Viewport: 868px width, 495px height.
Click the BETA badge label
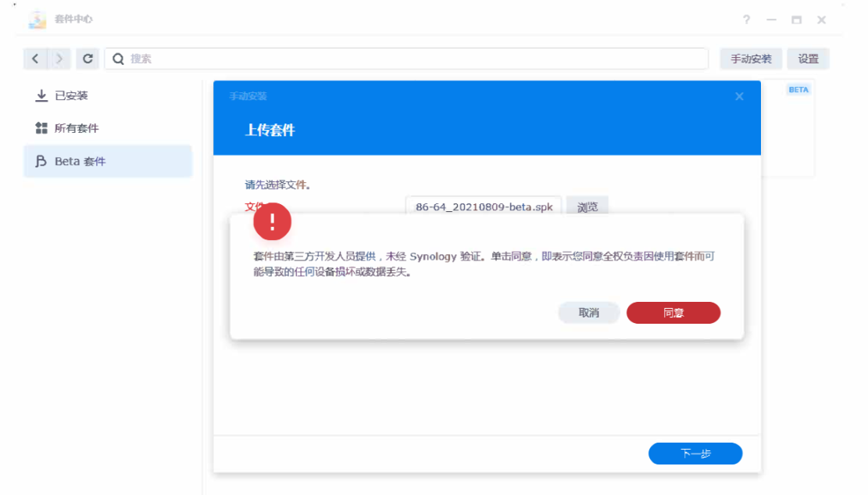[x=798, y=89]
